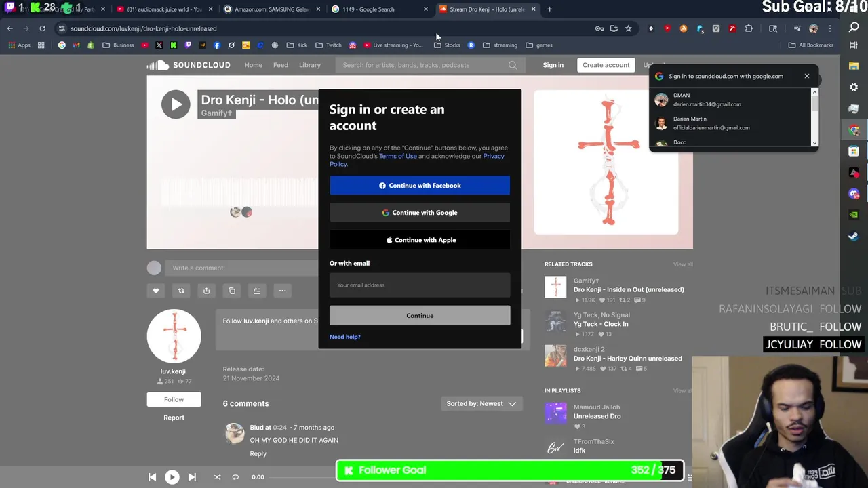Open the Chrome three-dot menu
The image size is (868, 488).
[x=829, y=28]
